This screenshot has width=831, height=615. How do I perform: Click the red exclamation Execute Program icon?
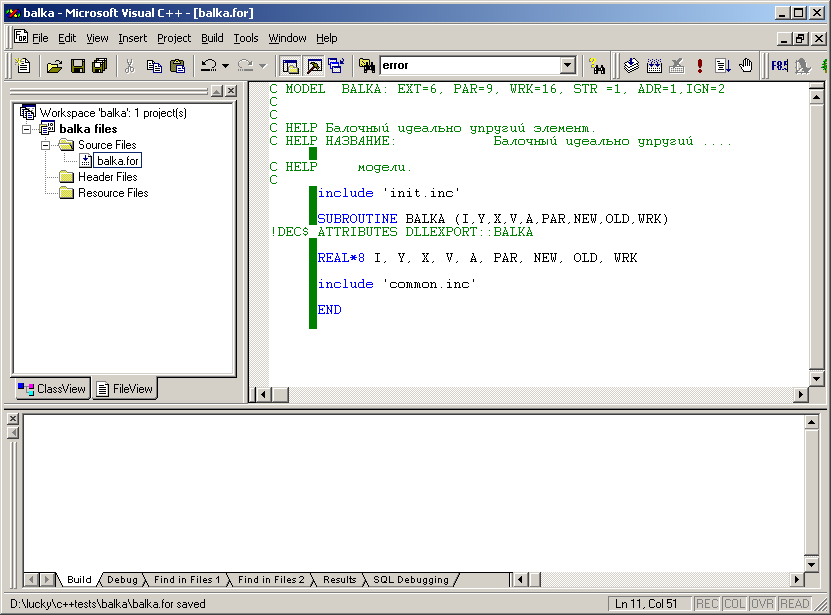pyautogui.click(x=700, y=66)
